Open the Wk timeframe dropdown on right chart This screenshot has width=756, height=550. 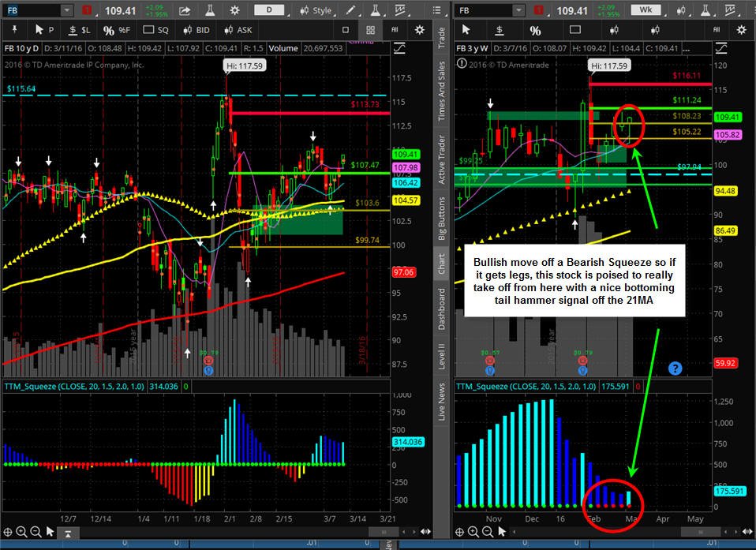pyautogui.click(x=646, y=10)
